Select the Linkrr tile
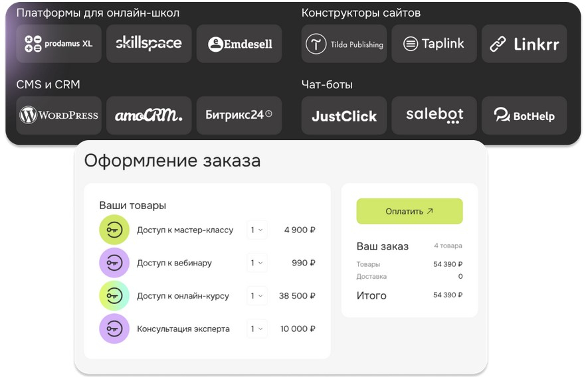 (524, 44)
